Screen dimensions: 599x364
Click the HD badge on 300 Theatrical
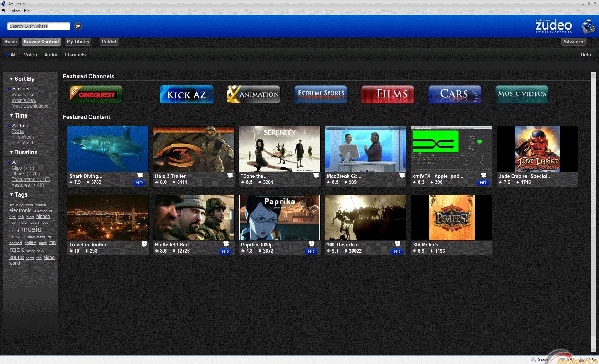coord(397,251)
